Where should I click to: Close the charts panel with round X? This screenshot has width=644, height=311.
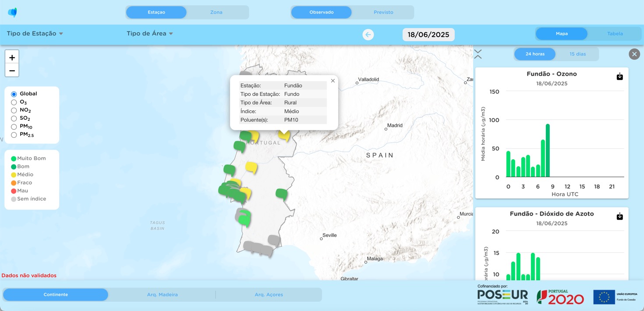(x=634, y=54)
